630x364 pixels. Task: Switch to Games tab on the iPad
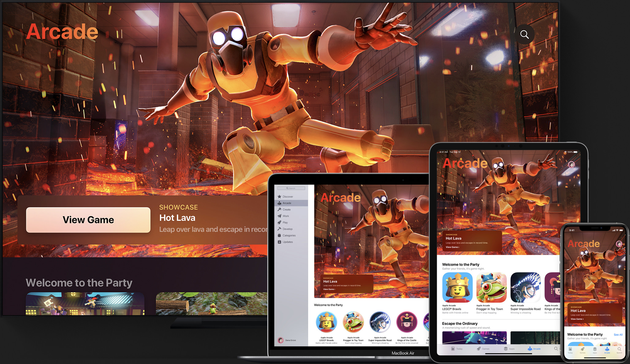(483, 349)
